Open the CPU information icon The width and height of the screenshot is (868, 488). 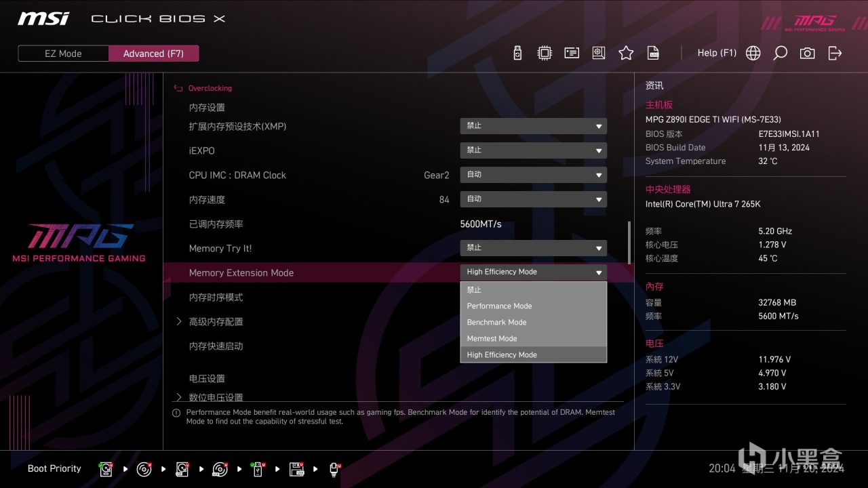545,53
